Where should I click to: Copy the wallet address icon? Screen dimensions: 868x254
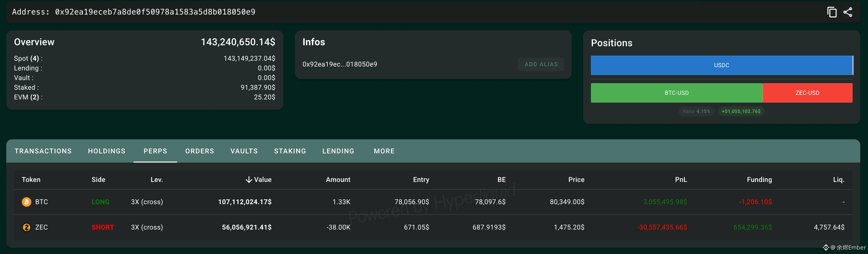point(832,12)
